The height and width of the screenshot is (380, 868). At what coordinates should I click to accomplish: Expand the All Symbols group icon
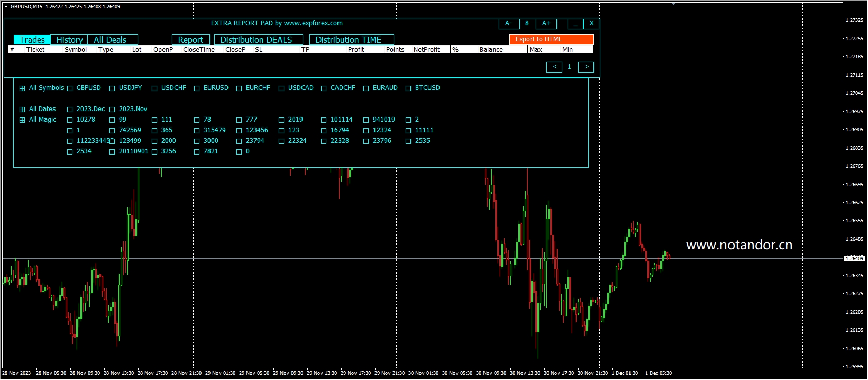pos(22,88)
